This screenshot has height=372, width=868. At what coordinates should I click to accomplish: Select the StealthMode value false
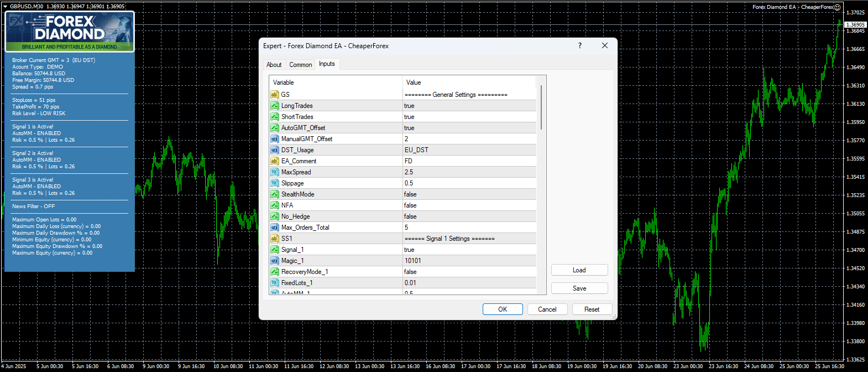tap(410, 194)
